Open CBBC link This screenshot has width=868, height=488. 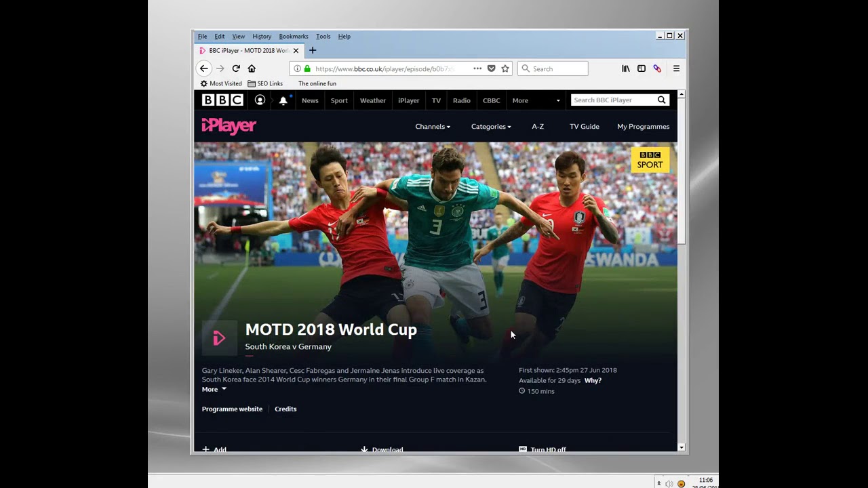492,100
